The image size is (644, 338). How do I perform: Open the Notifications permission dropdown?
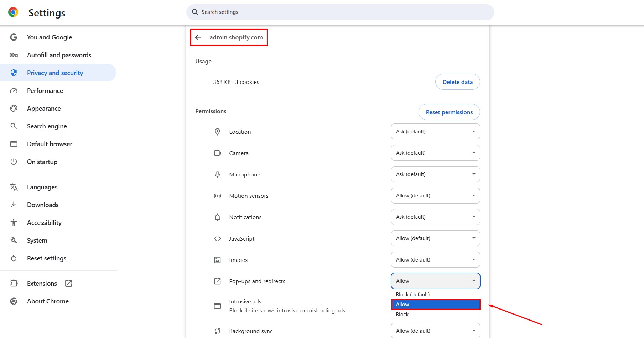point(435,217)
